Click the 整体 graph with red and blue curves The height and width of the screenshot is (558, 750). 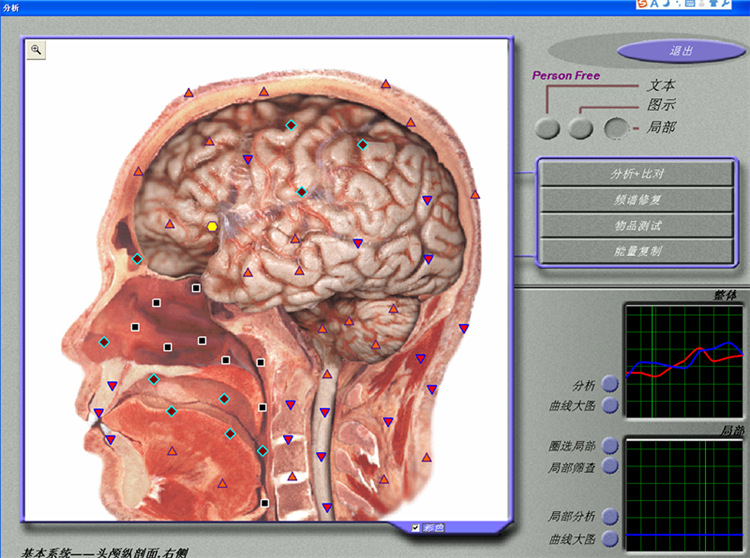[x=684, y=358]
